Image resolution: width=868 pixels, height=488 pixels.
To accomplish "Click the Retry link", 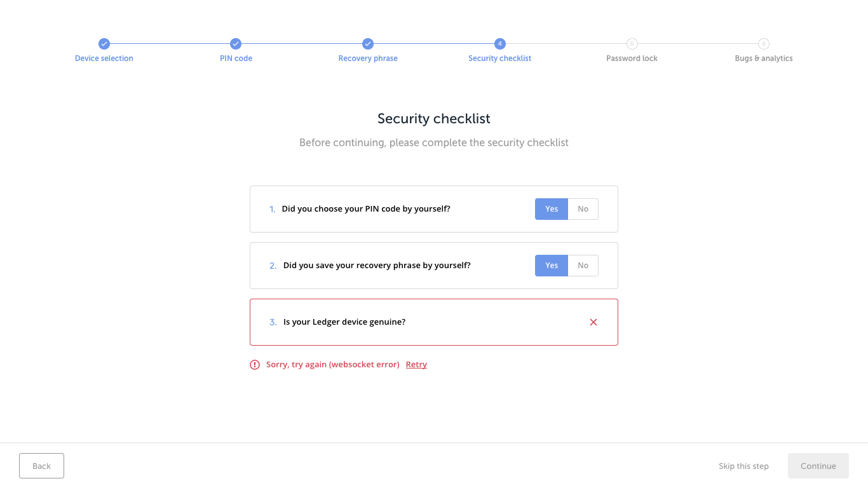I will pyautogui.click(x=416, y=365).
